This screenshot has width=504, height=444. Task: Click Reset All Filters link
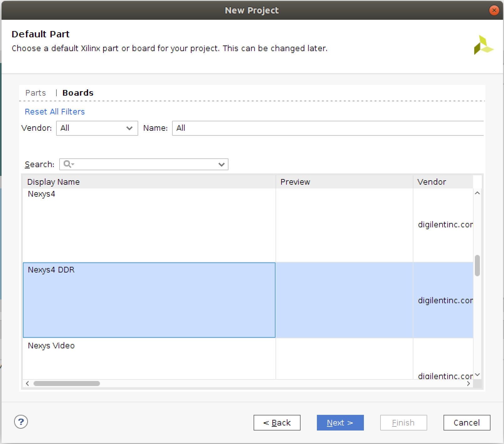point(55,112)
